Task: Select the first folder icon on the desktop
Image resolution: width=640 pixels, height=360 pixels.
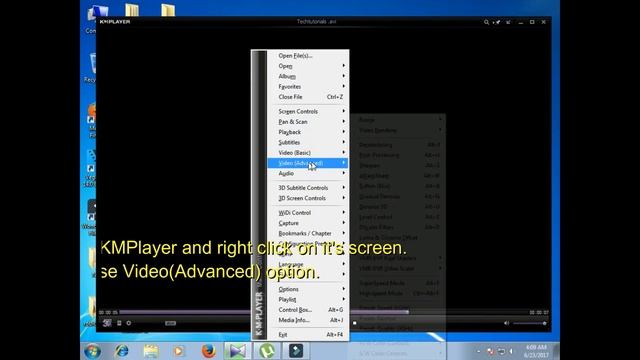Action: coord(132,10)
